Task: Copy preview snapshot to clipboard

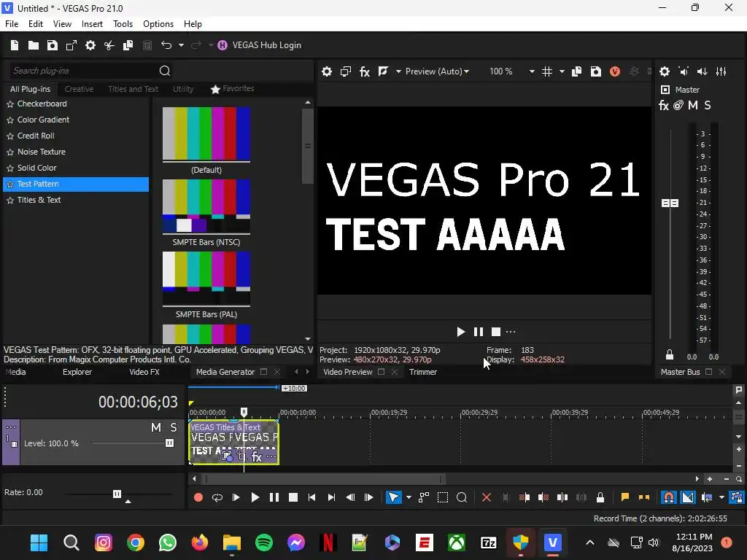Action: 576,71
